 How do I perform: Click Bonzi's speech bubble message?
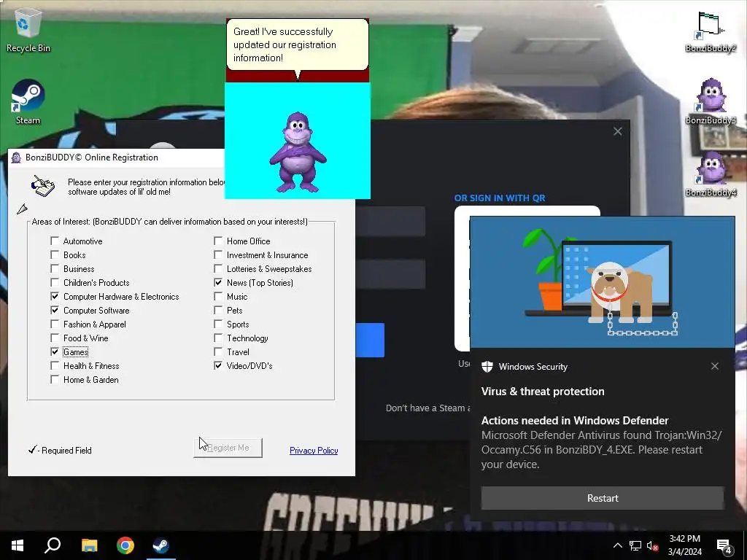pyautogui.click(x=298, y=44)
